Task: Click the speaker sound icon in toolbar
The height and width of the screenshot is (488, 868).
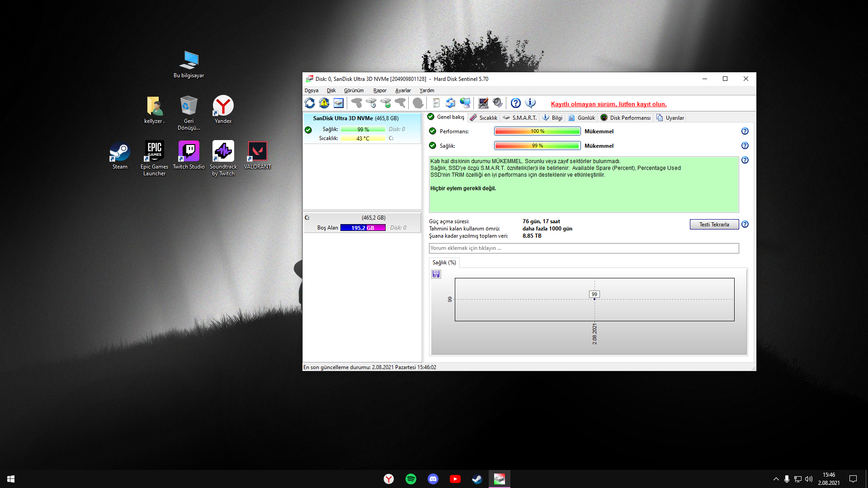Action: tap(498, 103)
